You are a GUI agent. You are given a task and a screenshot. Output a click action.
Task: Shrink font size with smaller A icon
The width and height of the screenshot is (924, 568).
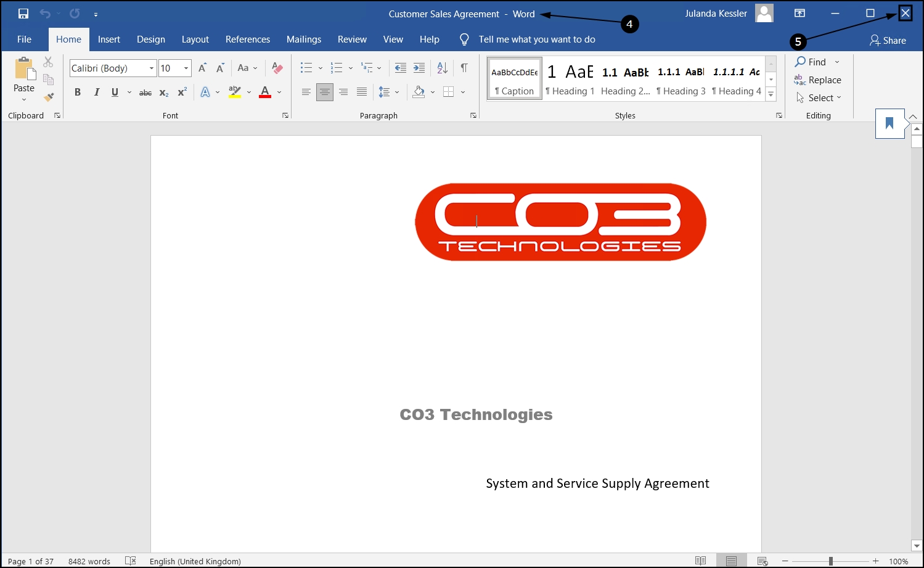[220, 68]
